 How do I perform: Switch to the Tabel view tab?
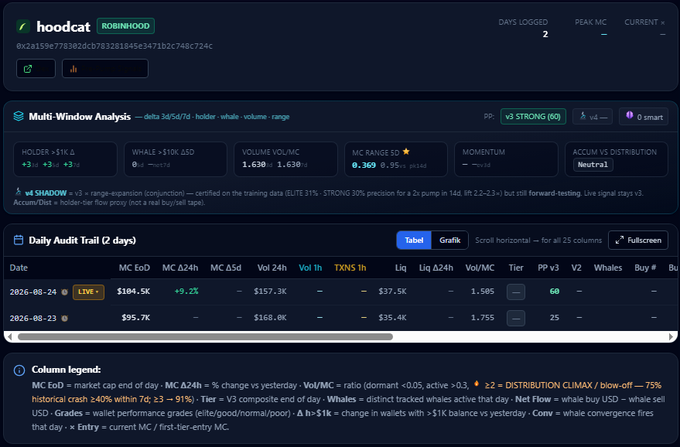(414, 240)
